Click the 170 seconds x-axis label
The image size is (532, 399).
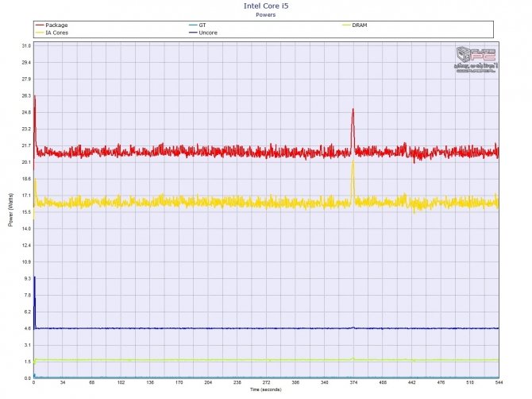pos(179,382)
